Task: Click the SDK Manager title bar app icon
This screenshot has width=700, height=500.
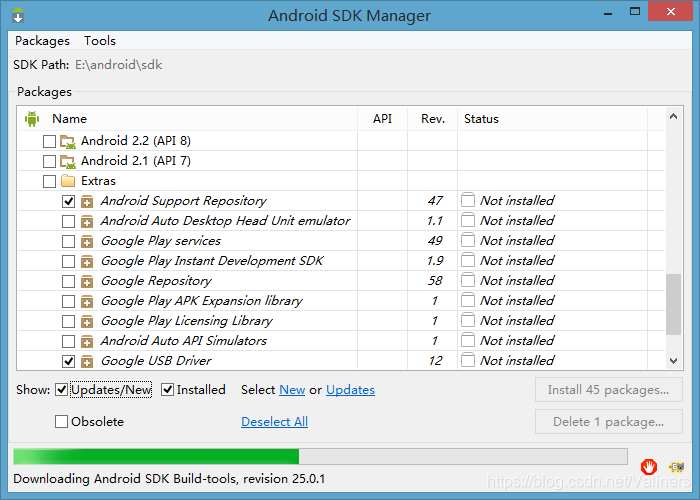Action: (x=18, y=15)
